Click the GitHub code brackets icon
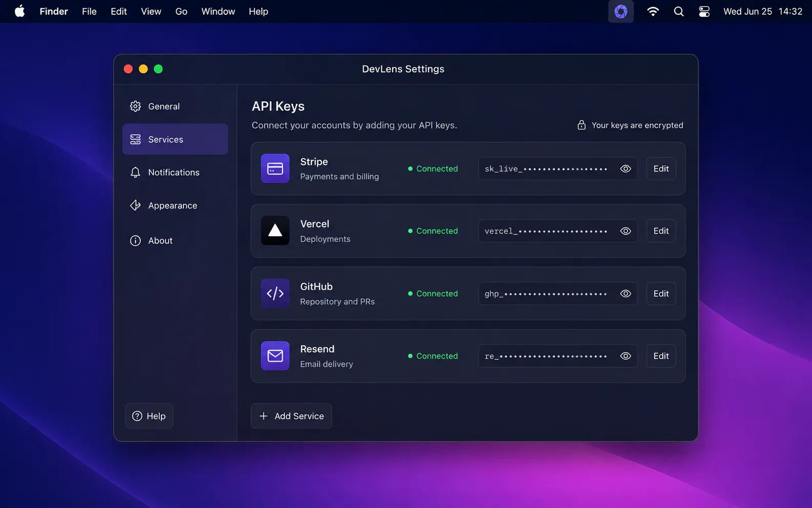 point(275,293)
